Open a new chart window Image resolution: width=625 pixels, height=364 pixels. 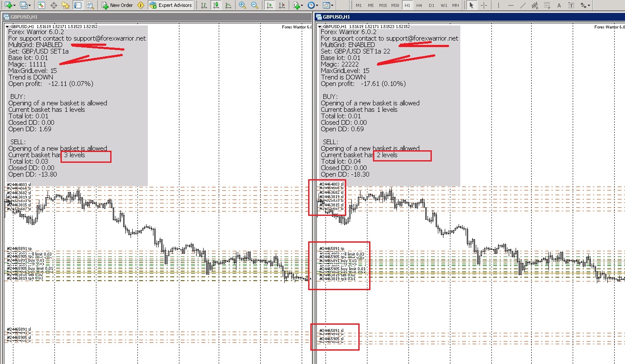8,5
